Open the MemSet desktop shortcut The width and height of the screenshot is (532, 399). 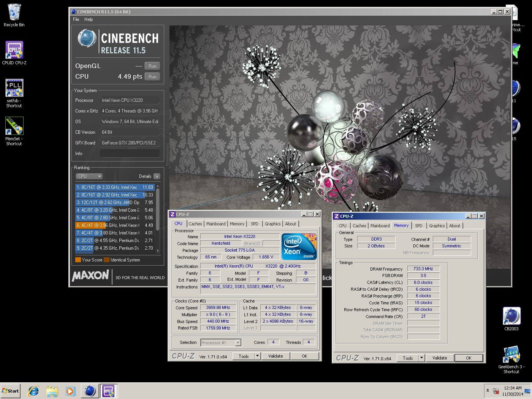(14, 131)
